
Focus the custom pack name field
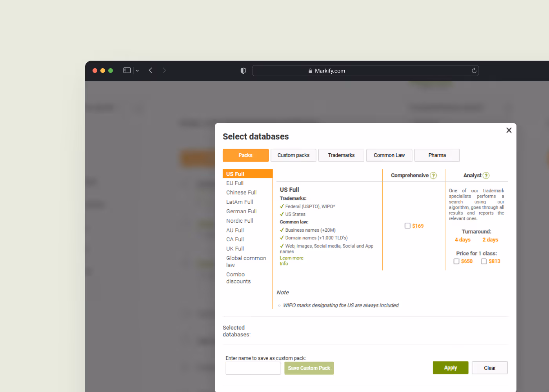point(253,368)
